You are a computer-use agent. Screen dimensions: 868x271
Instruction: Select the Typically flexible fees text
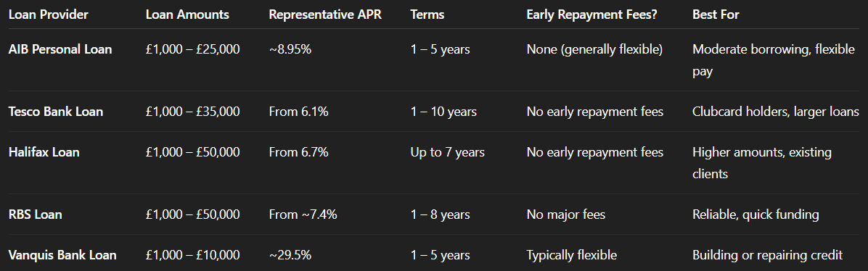(572, 255)
